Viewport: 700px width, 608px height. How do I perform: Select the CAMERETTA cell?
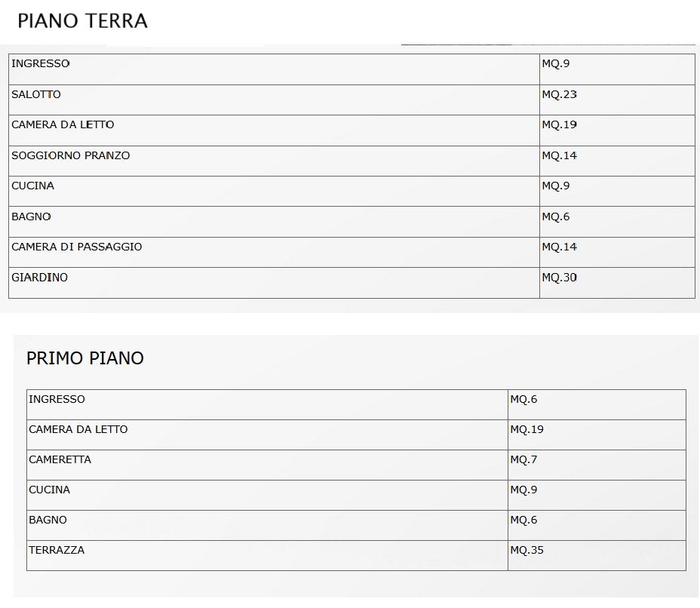(60, 460)
